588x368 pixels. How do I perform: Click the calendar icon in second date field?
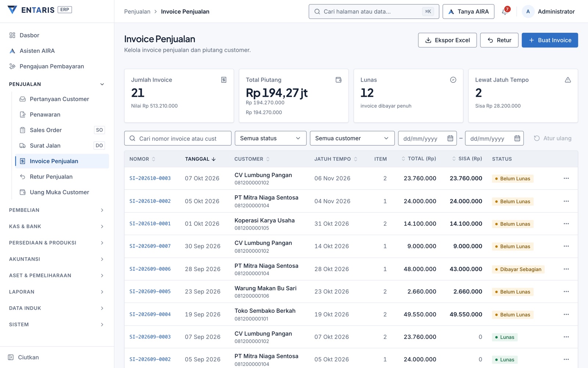pos(517,138)
